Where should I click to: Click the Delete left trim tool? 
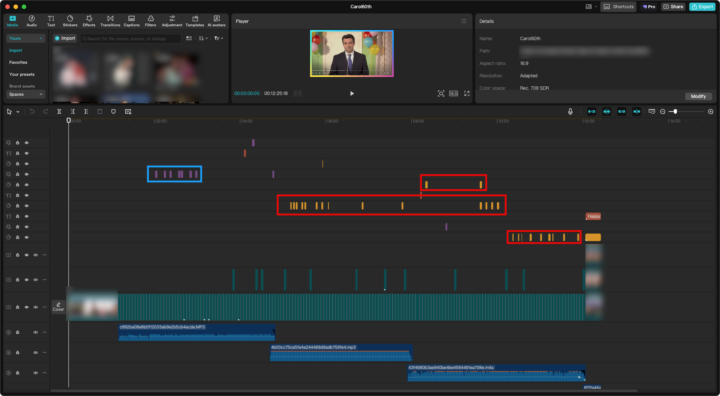pyautogui.click(x=73, y=112)
